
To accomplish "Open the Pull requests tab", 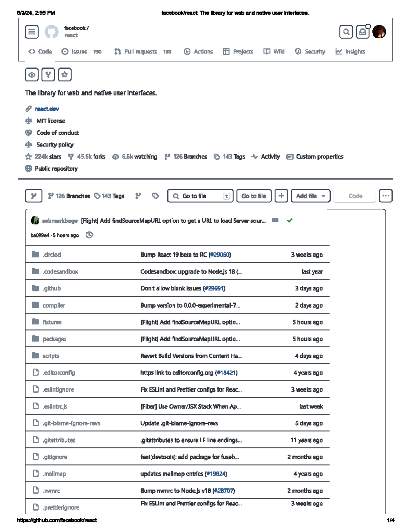I will [143, 52].
